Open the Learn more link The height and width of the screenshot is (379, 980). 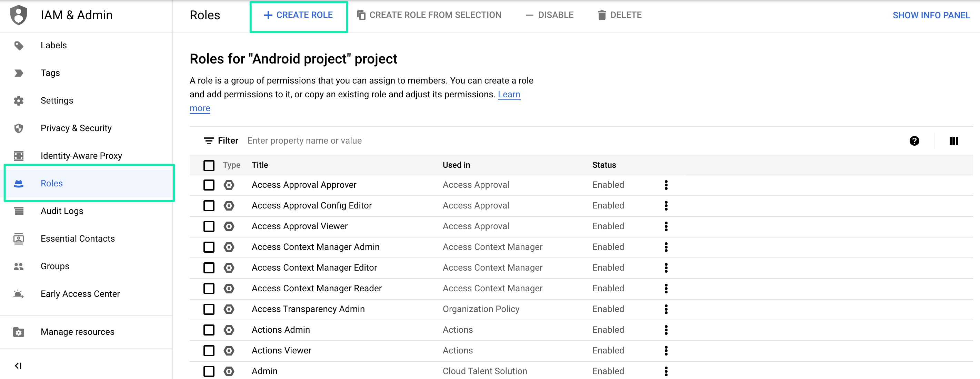tap(509, 95)
